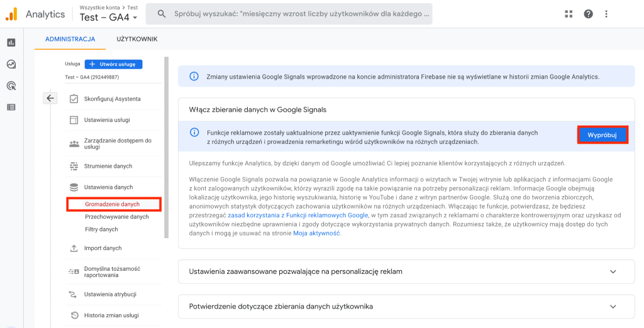Open the Advertising icon in left rail
Image resolution: width=644 pixels, height=328 pixels.
coord(11,86)
